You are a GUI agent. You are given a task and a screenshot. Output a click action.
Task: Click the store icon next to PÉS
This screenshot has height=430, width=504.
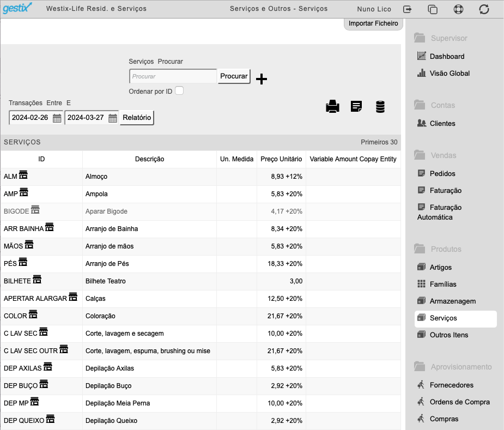23,262
